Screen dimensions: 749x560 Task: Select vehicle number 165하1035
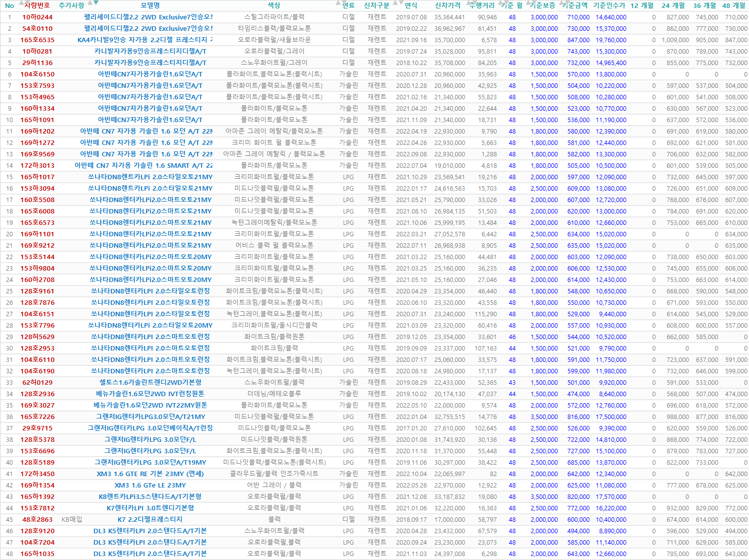[x=37, y=554]
